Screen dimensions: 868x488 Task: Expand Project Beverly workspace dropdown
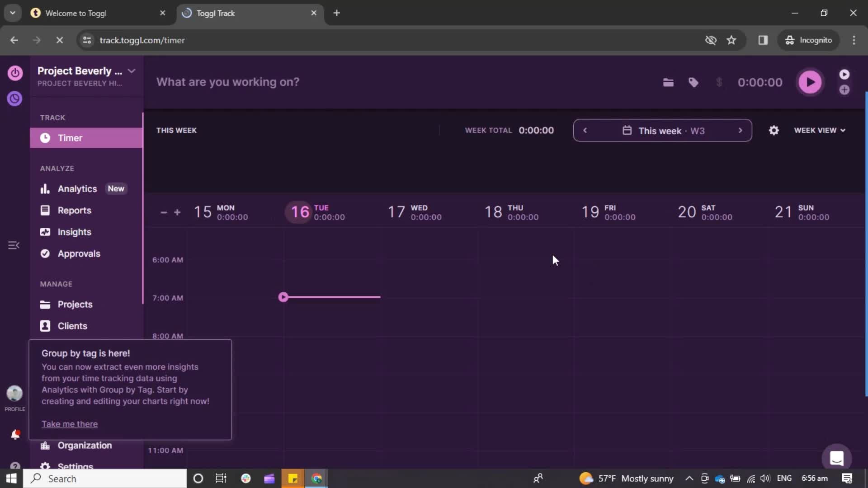tap(131, 71)
